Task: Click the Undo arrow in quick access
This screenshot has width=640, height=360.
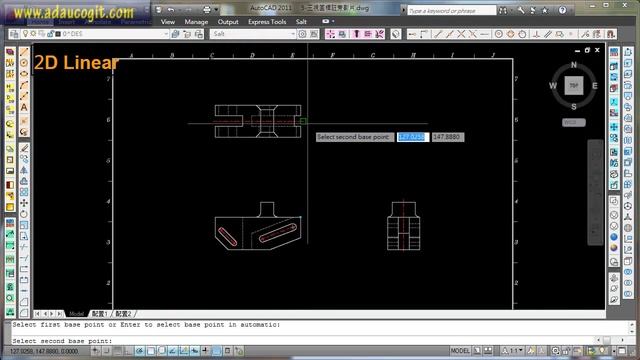Action: click(x=171, y=9)
